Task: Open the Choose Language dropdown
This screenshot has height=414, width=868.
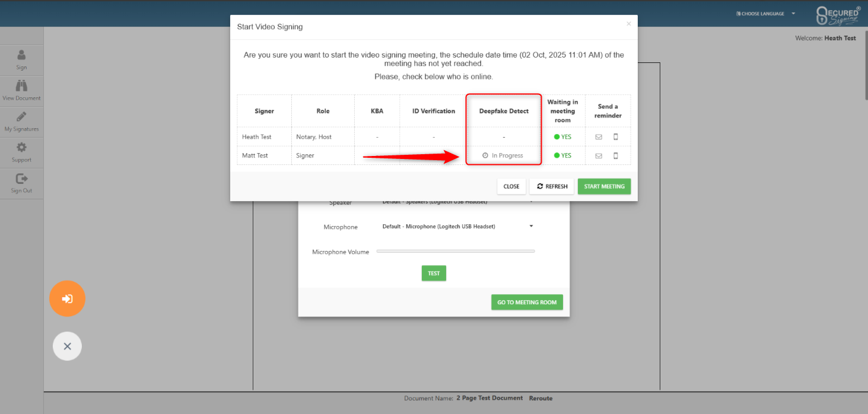Action: point(765,14)
